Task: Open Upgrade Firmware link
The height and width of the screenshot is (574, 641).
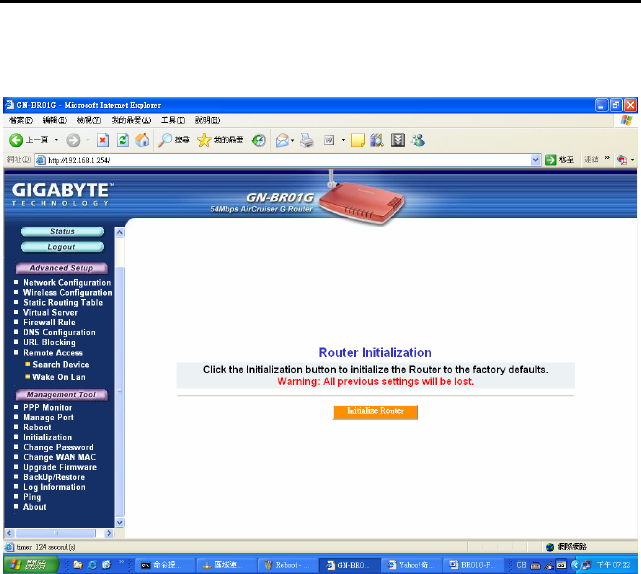Action: tap(60, 467)
